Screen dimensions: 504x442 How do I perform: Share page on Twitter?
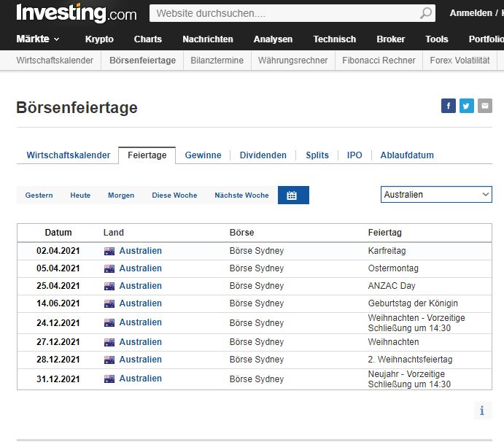[466, 106]
